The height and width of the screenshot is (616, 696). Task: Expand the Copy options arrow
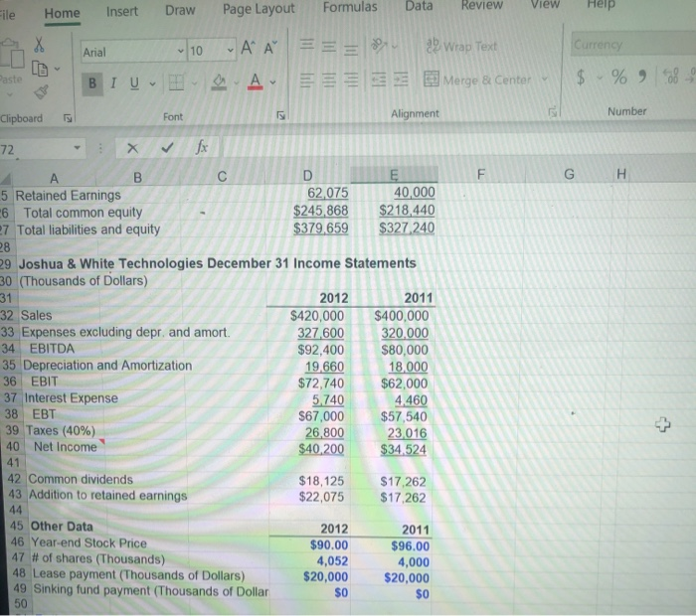click(57, 69)
